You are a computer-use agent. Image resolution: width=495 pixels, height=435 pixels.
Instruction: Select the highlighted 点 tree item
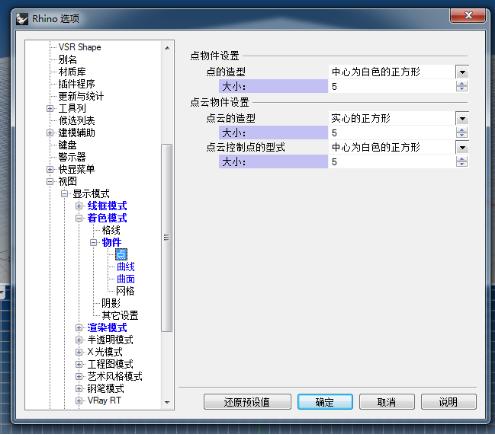click(x=121, y=254)
